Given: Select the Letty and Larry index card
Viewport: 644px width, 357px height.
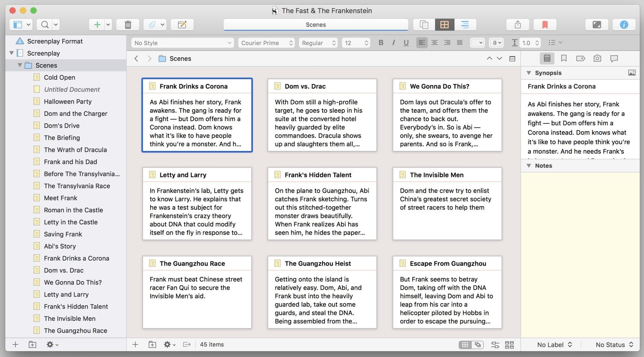Looking at the screenshot, I should [197, 203].
